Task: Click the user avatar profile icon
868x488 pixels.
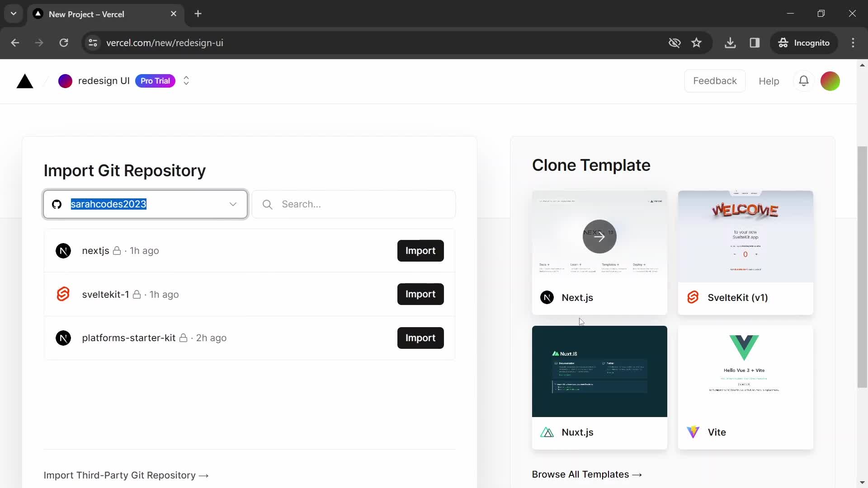Action: coord(831,80)
